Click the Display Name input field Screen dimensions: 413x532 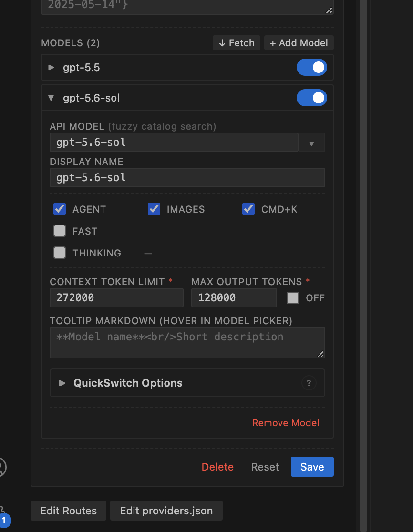[187, 177]
